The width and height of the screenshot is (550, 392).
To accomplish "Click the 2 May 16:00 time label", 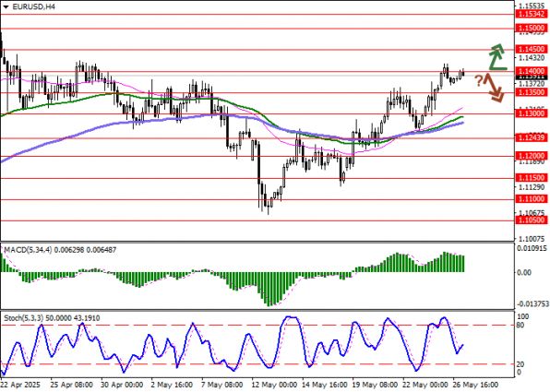I will coord(172,385).
